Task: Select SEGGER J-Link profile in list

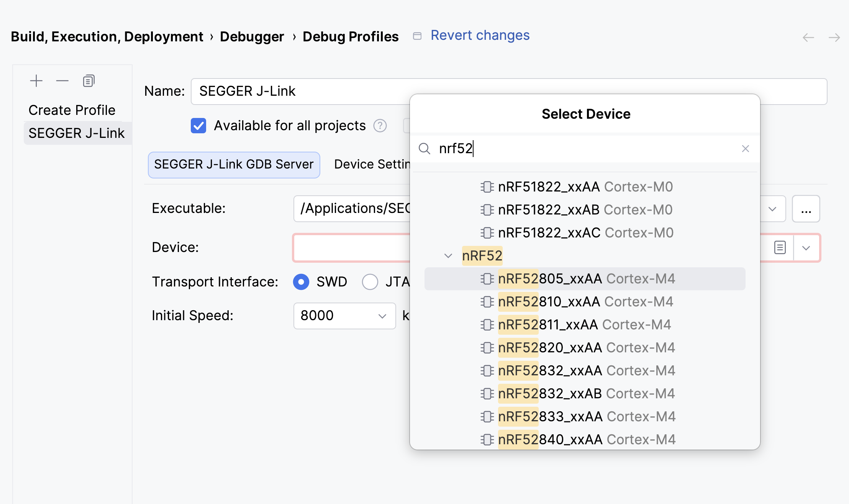Action: pos(78,133)
